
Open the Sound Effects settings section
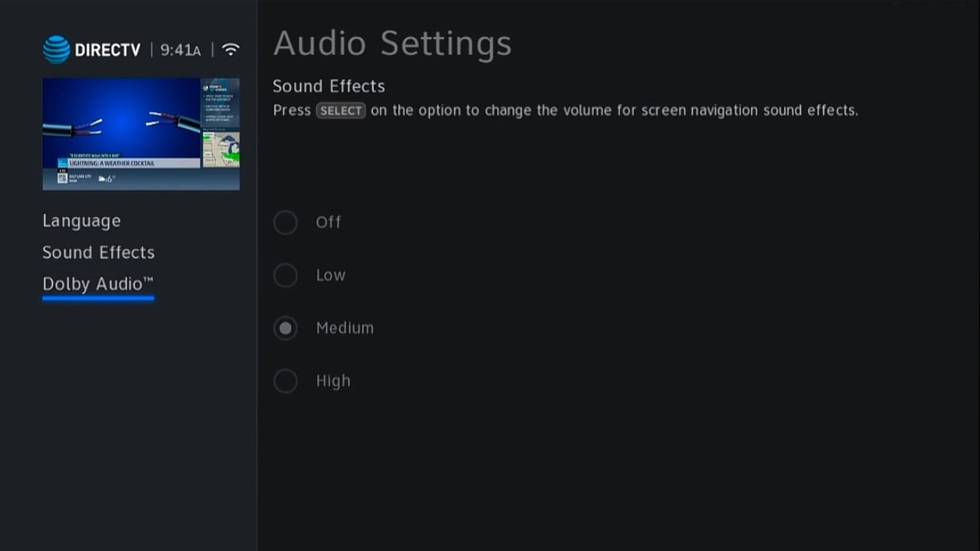(x=98, y=253)
